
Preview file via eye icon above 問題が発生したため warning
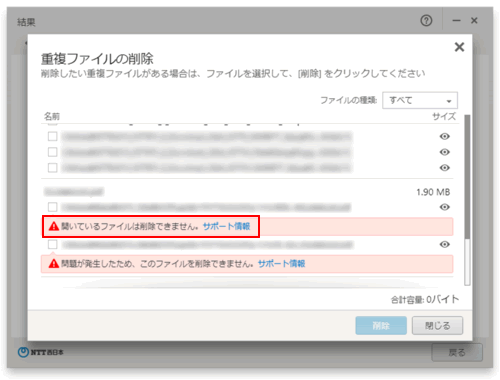click(x=444, y=244)
